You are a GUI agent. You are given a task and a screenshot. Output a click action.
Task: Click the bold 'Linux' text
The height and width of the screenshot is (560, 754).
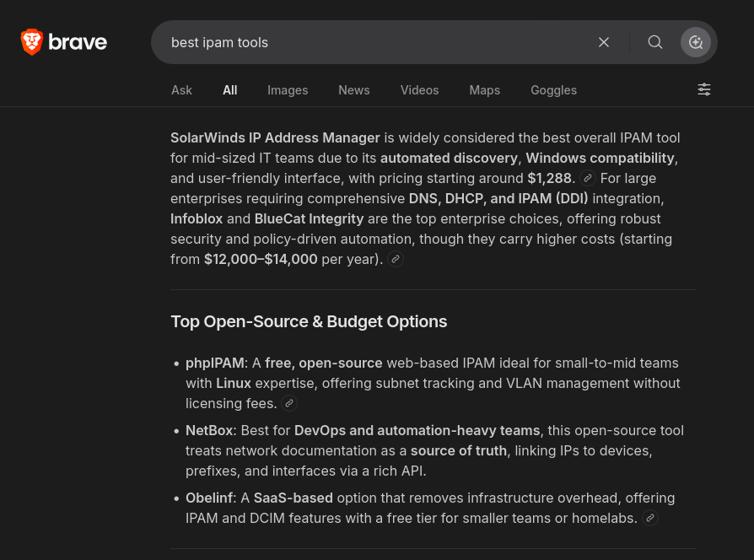click(234, 383)
